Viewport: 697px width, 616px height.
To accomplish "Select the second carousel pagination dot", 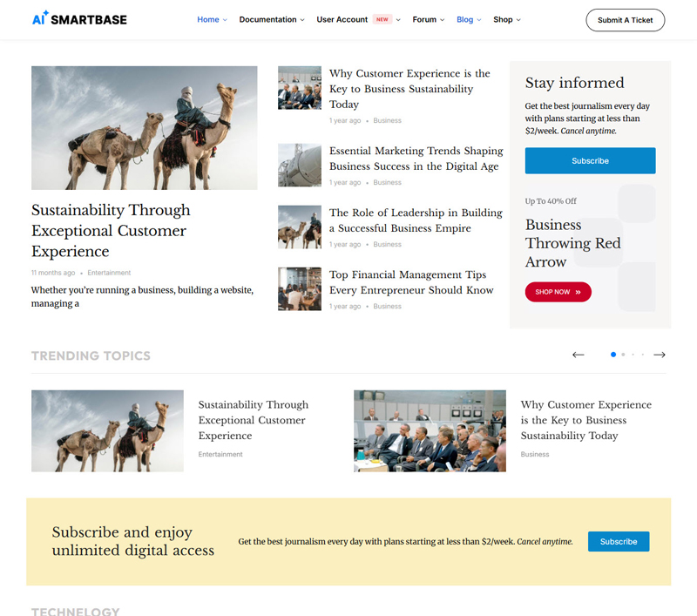I will pos(623,355).
